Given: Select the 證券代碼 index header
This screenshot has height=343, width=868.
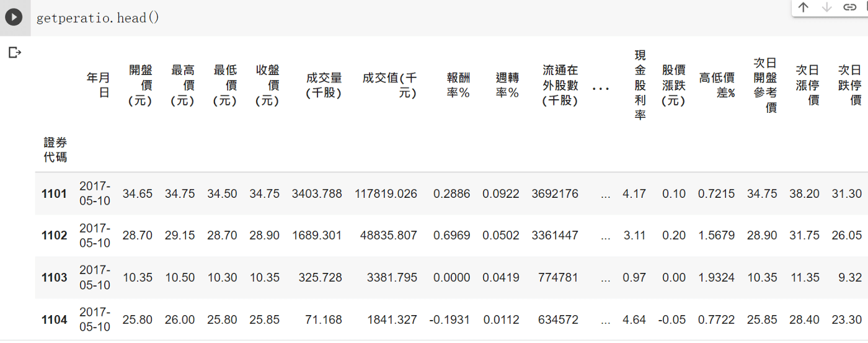Looking at the screenshot, I should coord(55,149).
